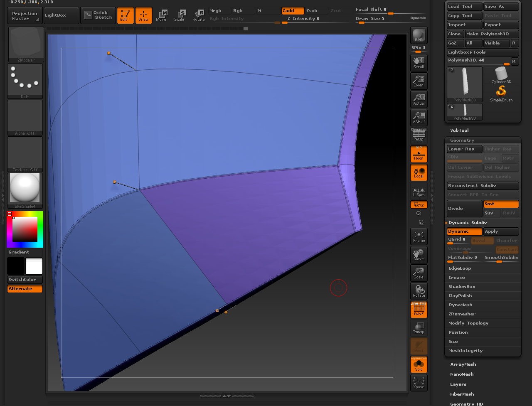Click the Quick Sketch icon

point(98,15)
